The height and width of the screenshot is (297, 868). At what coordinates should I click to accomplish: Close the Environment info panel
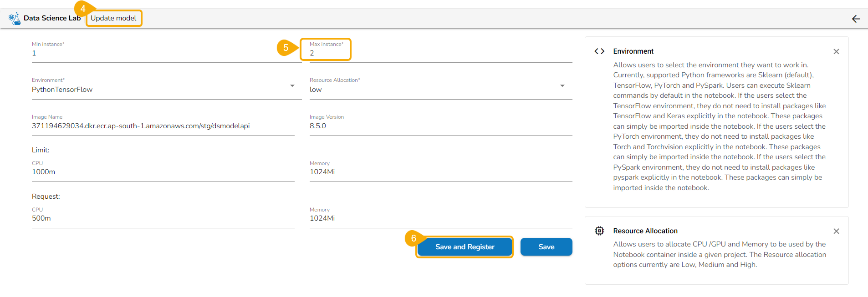836,52
